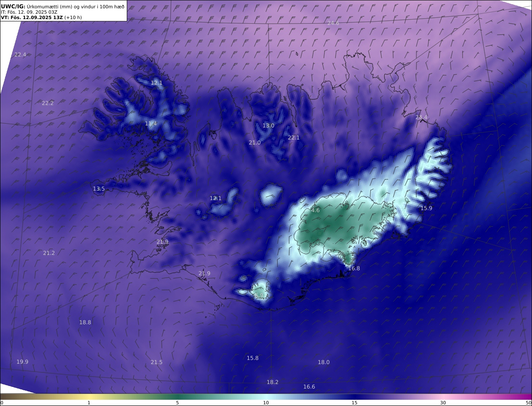The image size is (532, 406).
Task: Click the 15.8 value label
Action: coord(253,358)
